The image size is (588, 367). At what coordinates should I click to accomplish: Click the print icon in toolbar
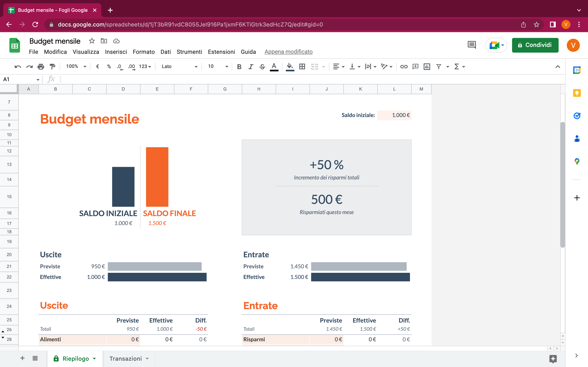tap(41, 66)
